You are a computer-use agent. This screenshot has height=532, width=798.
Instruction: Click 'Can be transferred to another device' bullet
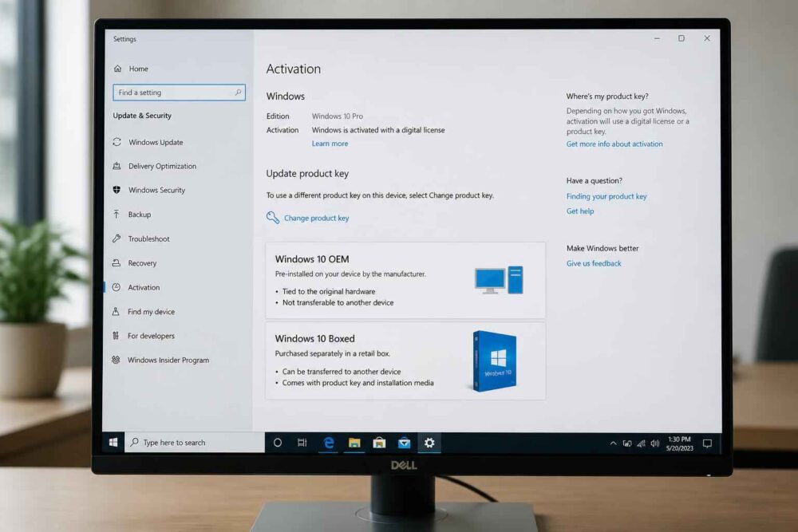coord(342,372)
